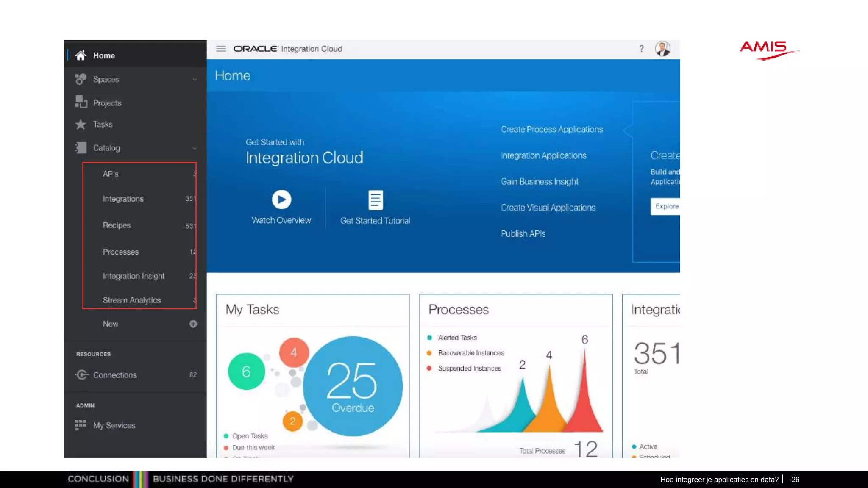Click the Gain Business Insight link
This screenshot has width=868, height=488.
pos(540,182)
